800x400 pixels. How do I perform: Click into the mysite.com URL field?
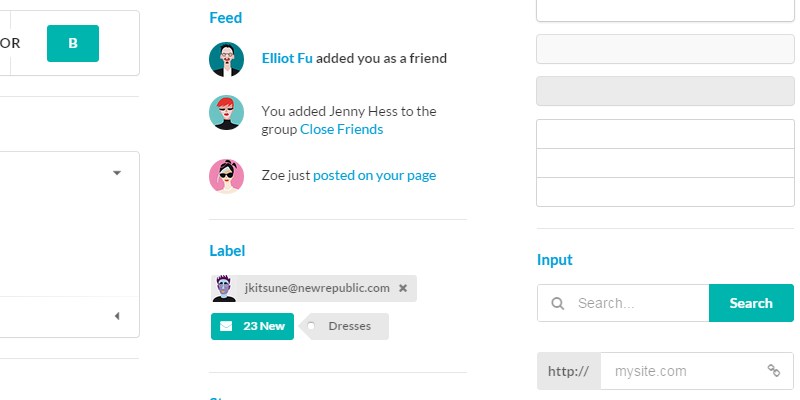[685, 371]
